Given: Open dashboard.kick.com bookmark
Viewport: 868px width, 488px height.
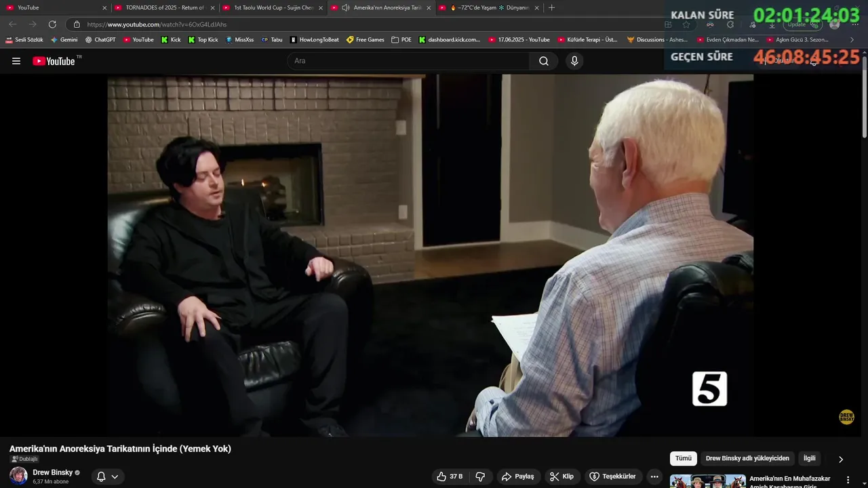Looking at the screenshot, I should pyautogui.click(x=449, y=40).
